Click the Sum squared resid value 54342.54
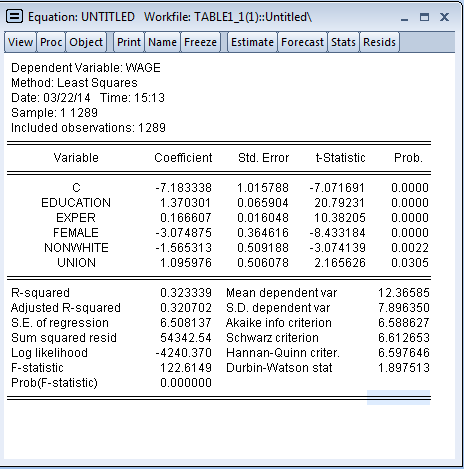Image resolution: width=464 pixels, height=469 pixels. tap(186, 338)
